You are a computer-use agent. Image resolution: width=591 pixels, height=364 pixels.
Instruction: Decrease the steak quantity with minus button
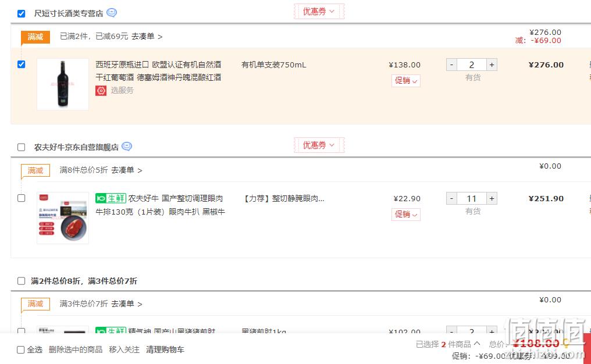451,199
